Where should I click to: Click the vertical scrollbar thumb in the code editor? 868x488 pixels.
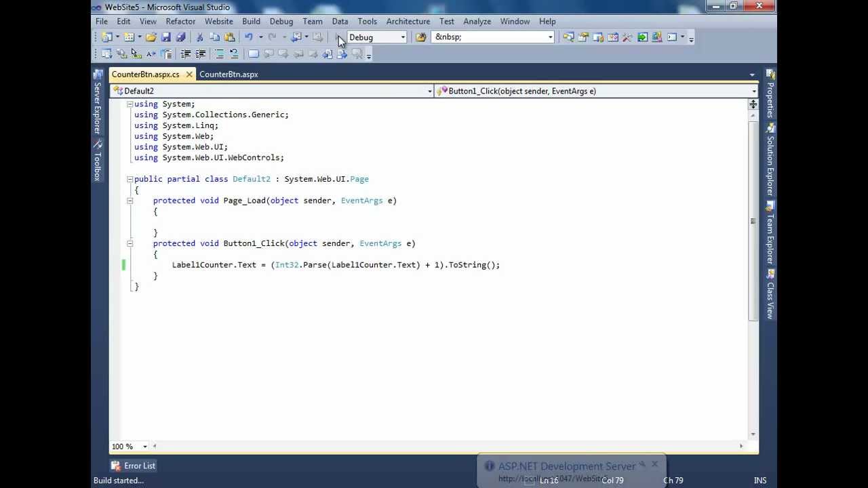pos(753,221)
